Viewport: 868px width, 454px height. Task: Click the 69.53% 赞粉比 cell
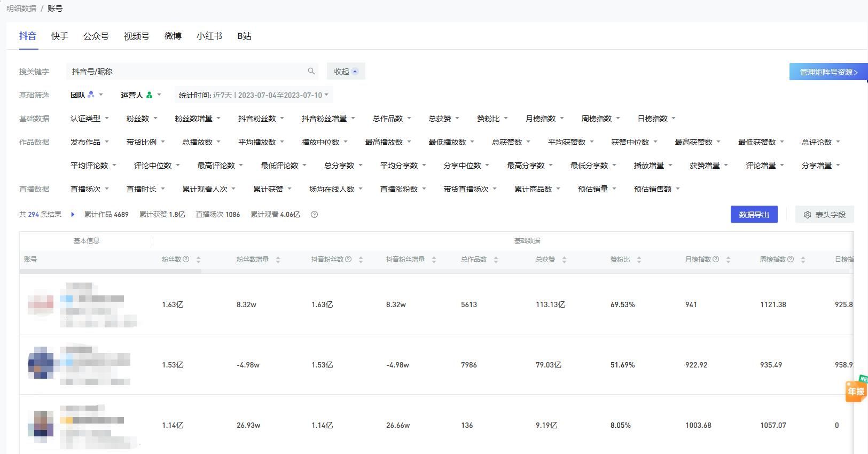(623, 304)
